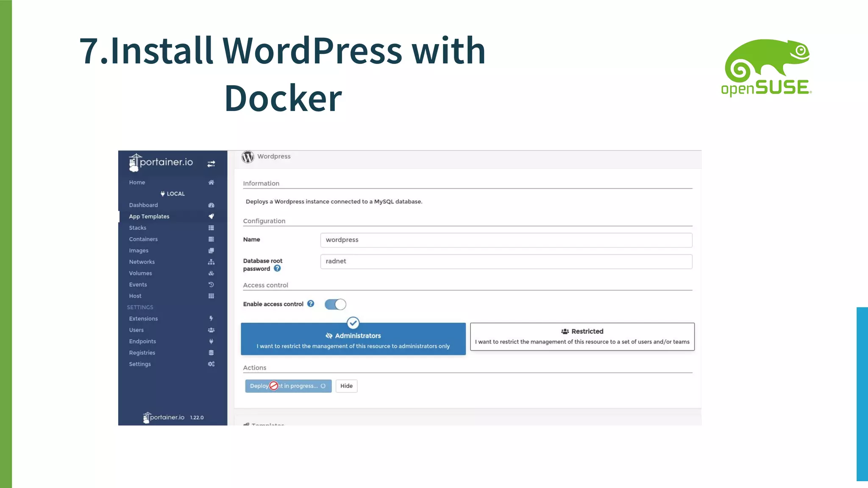
Task: Toggle sidebar with the arrows icon
Action: point(211,164)
